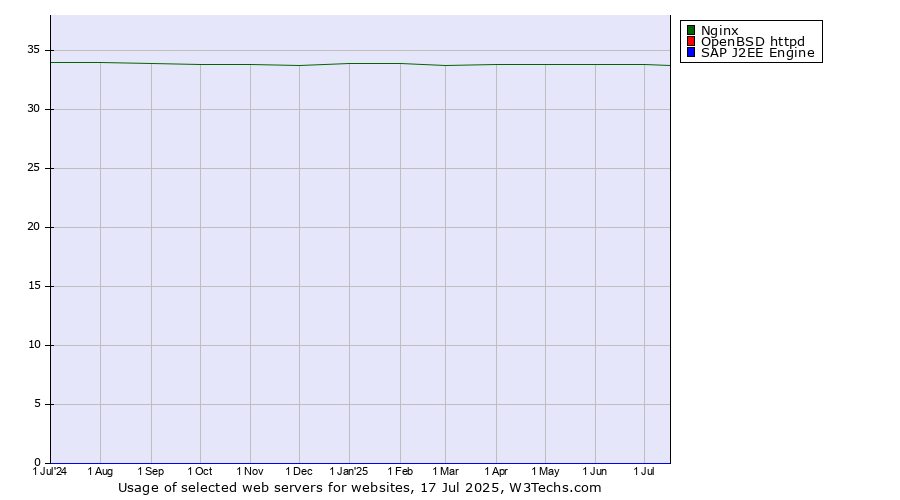The height and width of the screenshot is (500, 900).
Task: Select the OpenBSD httpd legend label
Action: (x=752, y=41)
